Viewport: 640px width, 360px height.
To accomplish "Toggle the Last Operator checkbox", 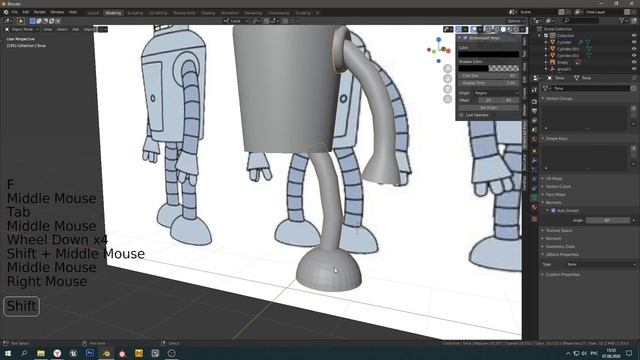I will [x=462, y=115].
